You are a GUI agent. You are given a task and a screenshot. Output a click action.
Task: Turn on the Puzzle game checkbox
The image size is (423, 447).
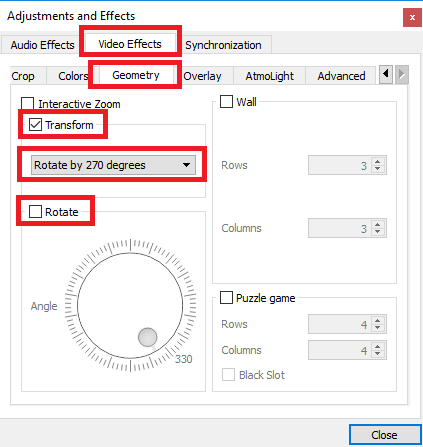click(226, 298)
